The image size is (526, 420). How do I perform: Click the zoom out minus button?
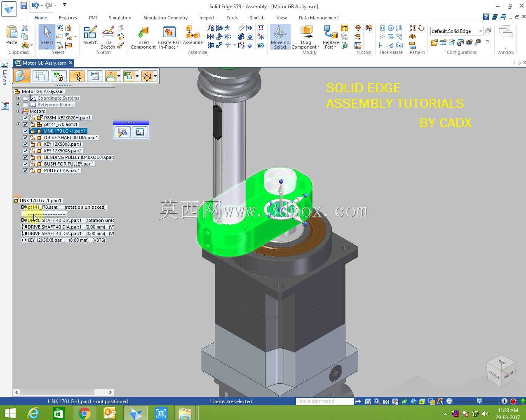(449, 401)
